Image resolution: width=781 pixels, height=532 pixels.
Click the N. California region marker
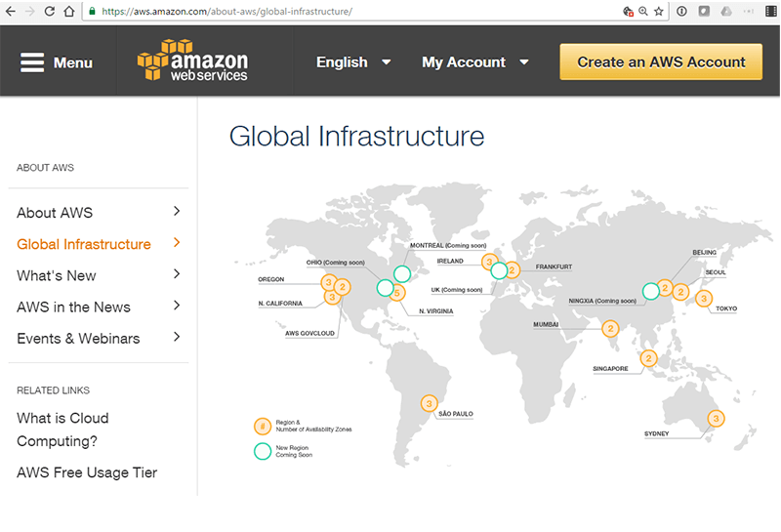tap(332, 298)
